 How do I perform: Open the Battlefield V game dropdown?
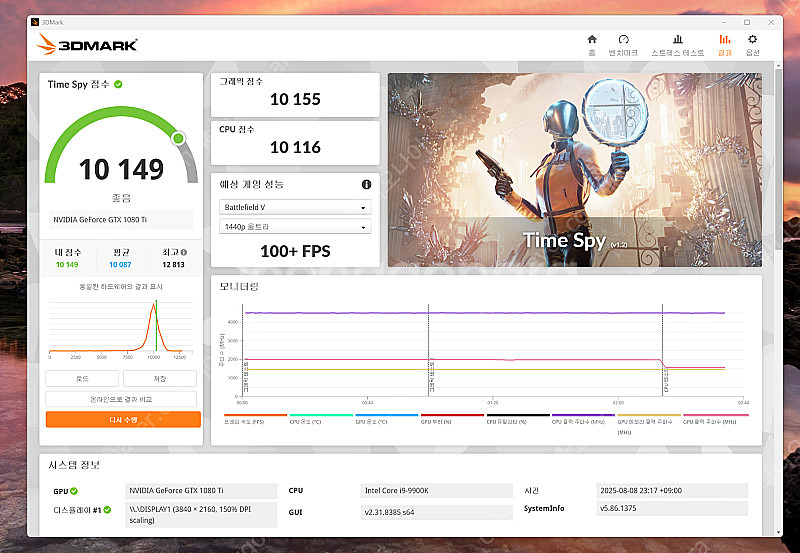tap(295, 207)
